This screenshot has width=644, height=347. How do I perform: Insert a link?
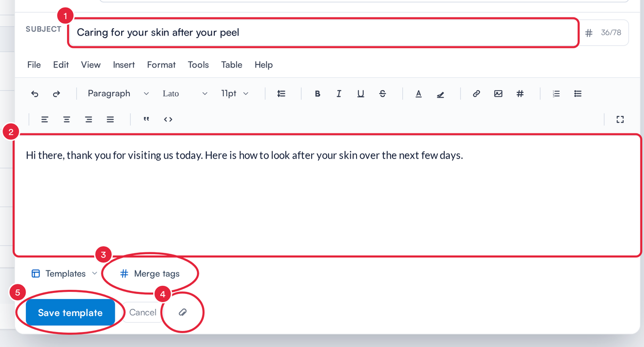click(477, 94)
